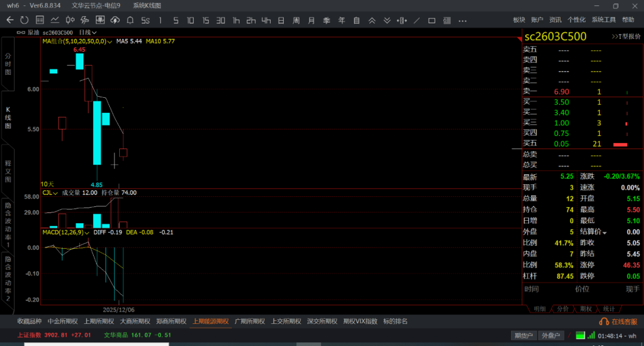644x346 pixels.
Task: Select the 明细 tab in quote panel
Action: (x=539, y=308)
